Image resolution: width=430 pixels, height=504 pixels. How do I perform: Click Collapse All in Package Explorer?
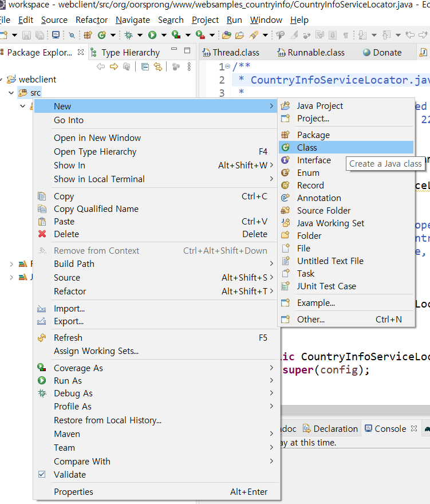pyautogui.click(x=145, y=67)
